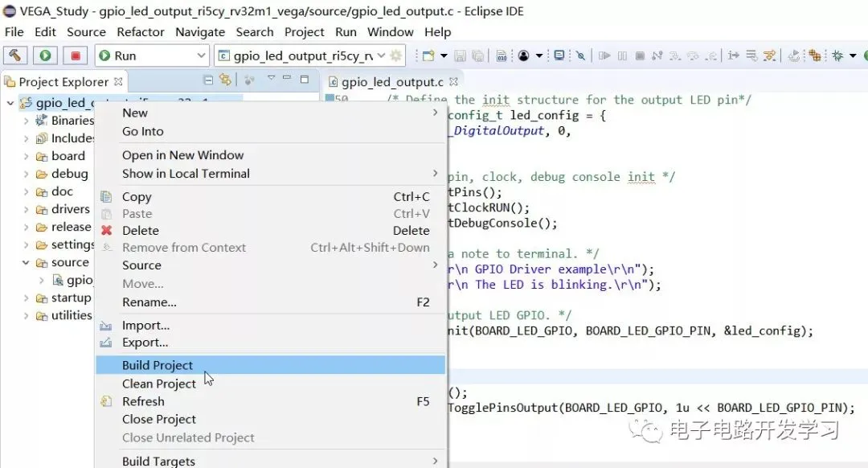Click the green Launch button
The height and width of the screenshot is (468, 868).
pos(45,55)
